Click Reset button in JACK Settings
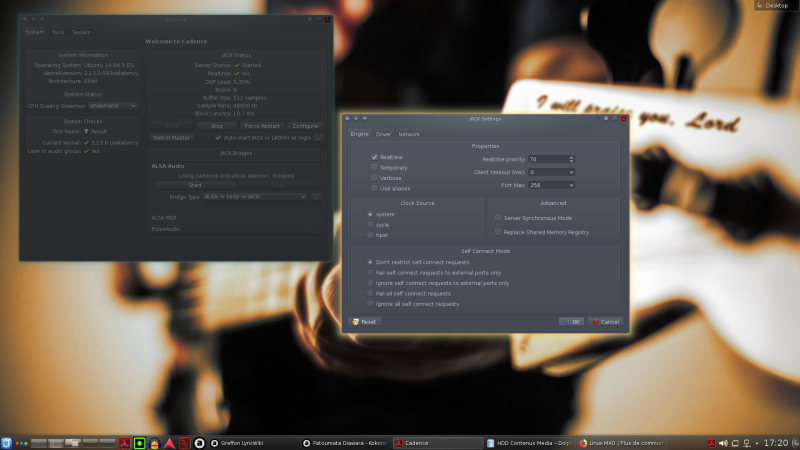The image size is (800, 450). pos(364,322)
